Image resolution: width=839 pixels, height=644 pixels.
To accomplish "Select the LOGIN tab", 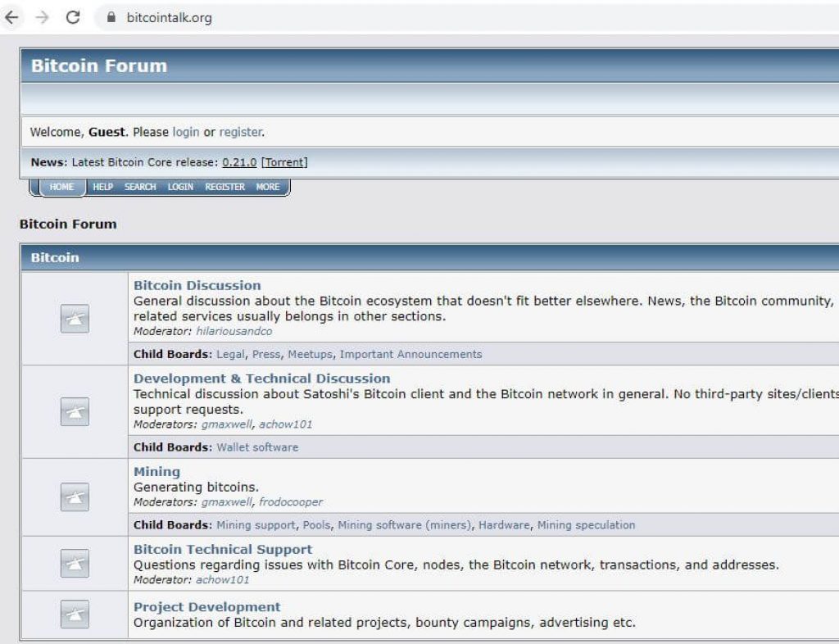I will click(179, 187).
